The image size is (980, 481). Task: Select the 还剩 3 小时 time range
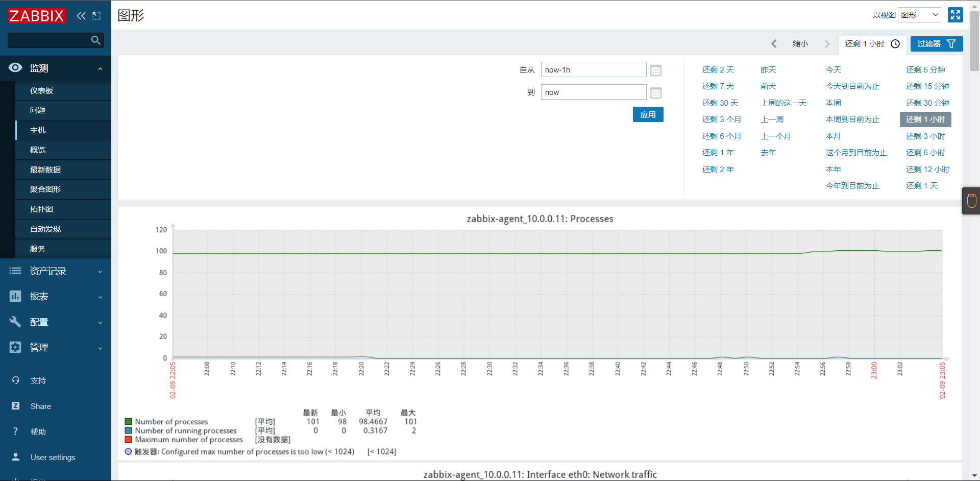click(926, 136)
